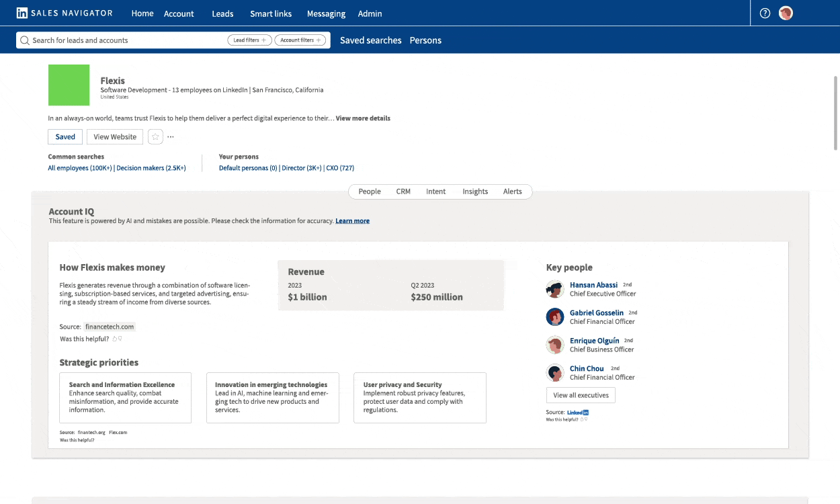This screenshot has width=840, height=504.
Task: Star the Flexis account
Action: [x=155, y=136]
